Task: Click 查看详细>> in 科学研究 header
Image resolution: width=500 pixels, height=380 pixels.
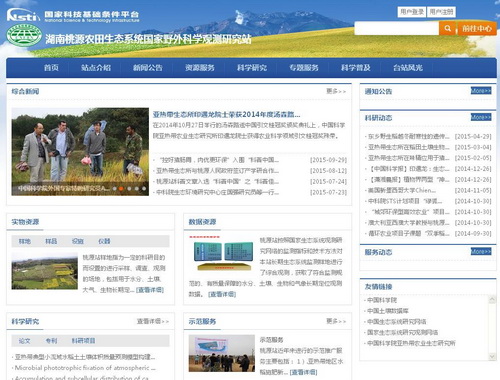Action: point(153,321)
